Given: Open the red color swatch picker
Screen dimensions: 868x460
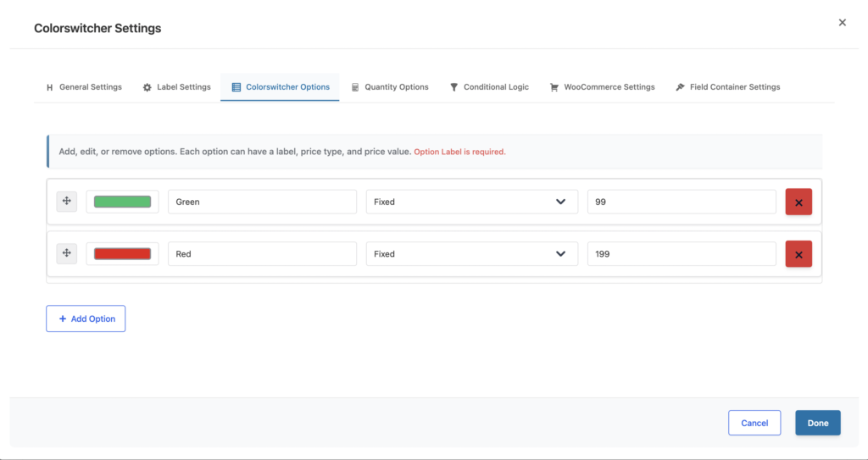Looking at the screenshot, I should click(x=122, y=254).
